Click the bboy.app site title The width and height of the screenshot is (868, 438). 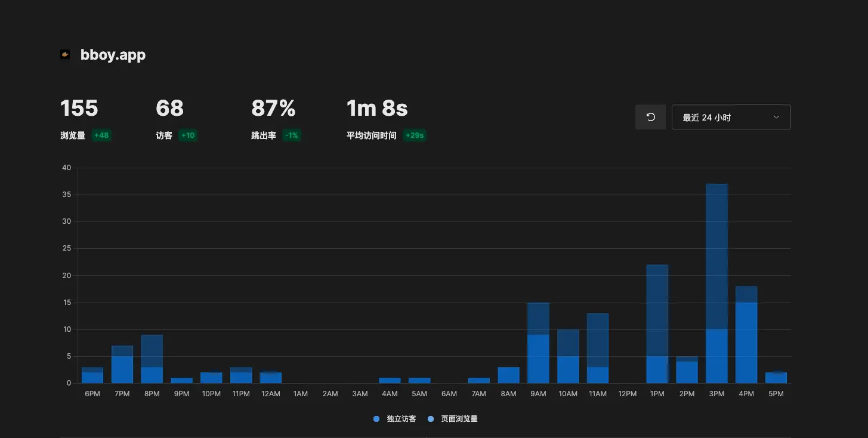click(113, 54)
